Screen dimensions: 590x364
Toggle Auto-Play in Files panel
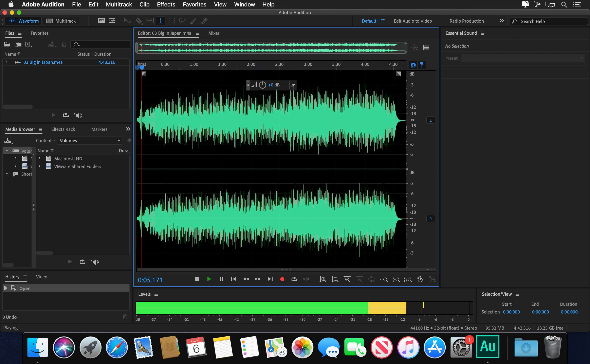coord(78,115)
